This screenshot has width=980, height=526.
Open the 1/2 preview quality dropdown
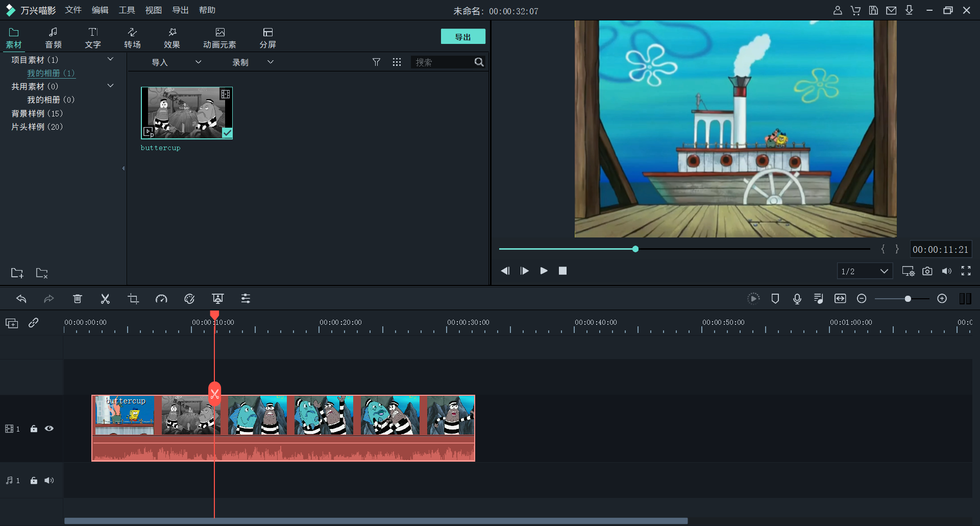(x=865, y=271)
